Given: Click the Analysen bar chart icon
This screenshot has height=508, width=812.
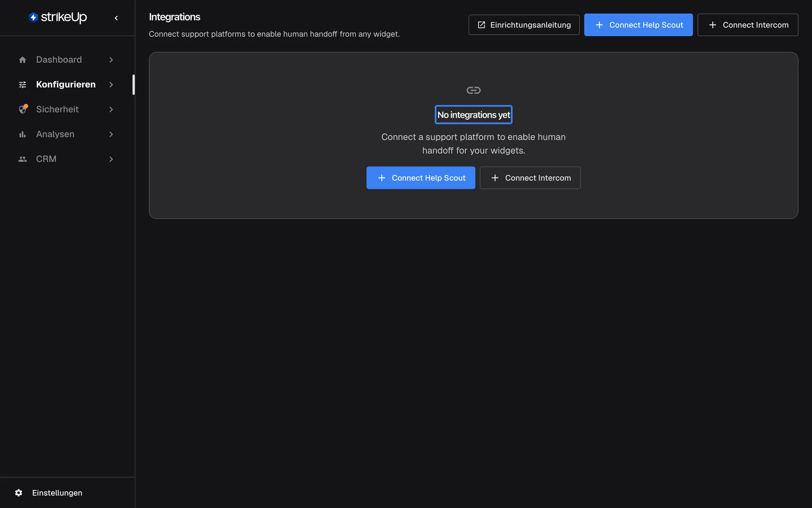Looking at the screenshot, I should [23, 134].
